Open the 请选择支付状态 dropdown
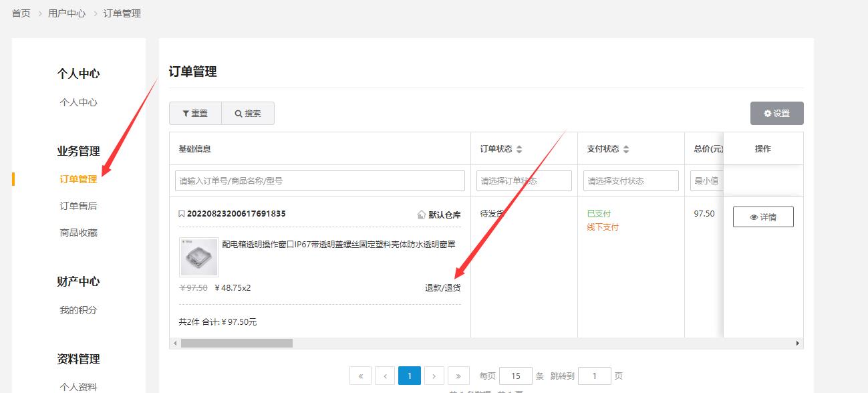This screenshot has height=393, width=868. pyautogui.click(x=631, y=180)
